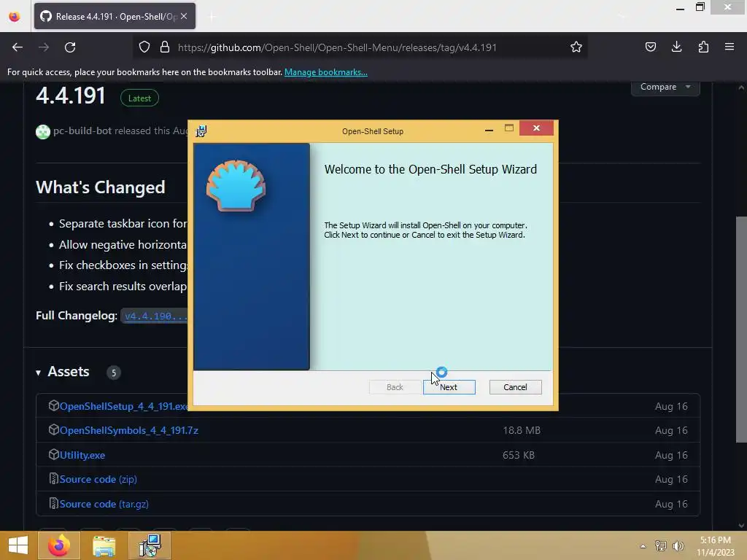Open the Save to Pocket icon
Viewport: 747px width, 560px height.
coord(650,47)
